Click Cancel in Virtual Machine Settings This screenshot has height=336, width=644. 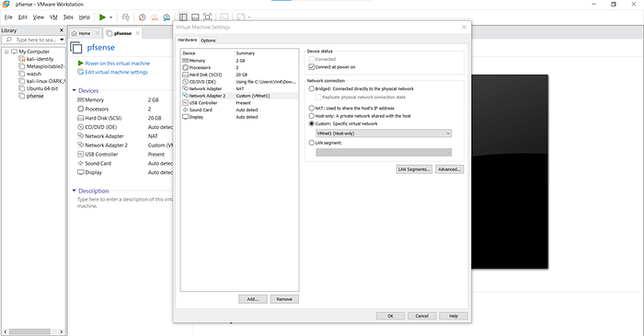(x=421, y=316)
